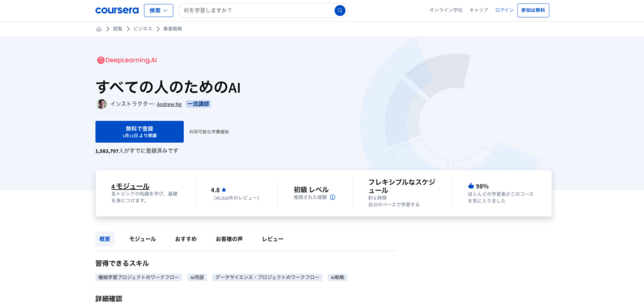Select the レビュー tab
The image size is (644, 308).
point(273,239)
